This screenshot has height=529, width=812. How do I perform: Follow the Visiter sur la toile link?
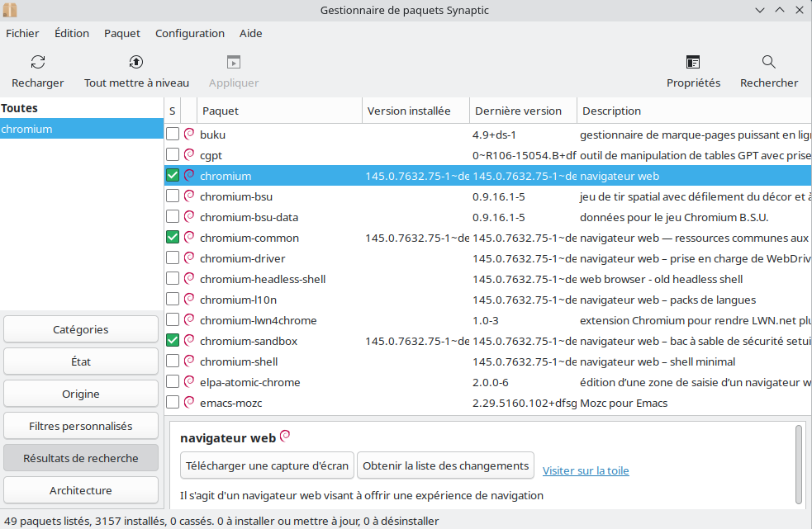tap(586, 471)
